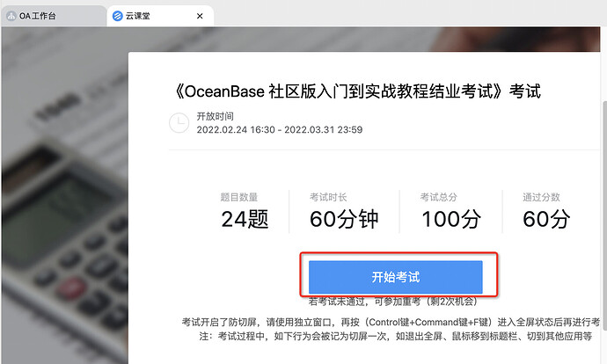
Task: Click the vertical scrollbar on the right
Action: pyautogui.click(x=604, y=215)
